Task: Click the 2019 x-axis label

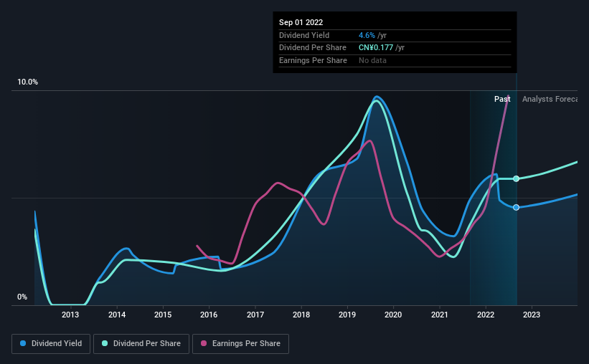Action: (x=347, y=315)
